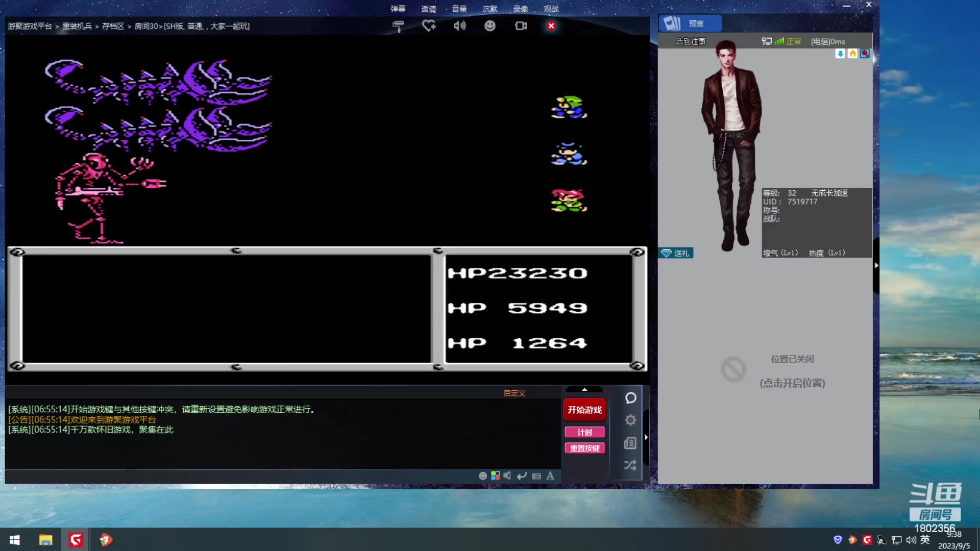Click the red circle X icon

point(551,26)
